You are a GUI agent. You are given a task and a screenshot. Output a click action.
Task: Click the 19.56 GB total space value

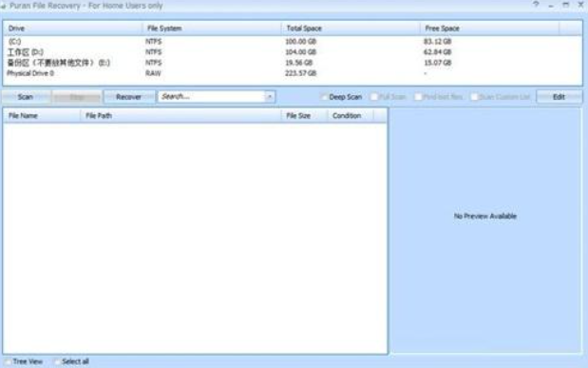coord(299,63)
